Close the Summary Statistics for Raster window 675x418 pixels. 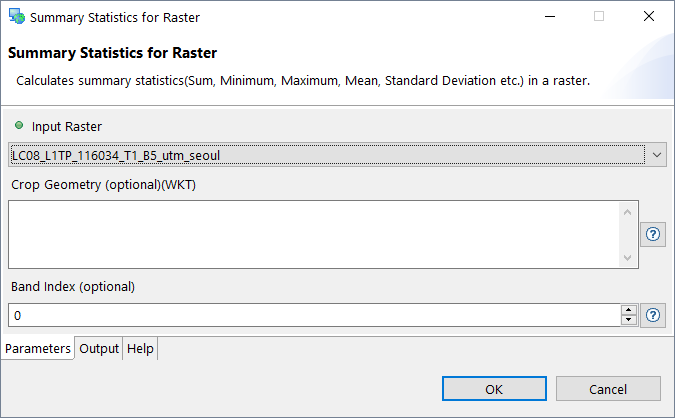(x=649, y=17)
